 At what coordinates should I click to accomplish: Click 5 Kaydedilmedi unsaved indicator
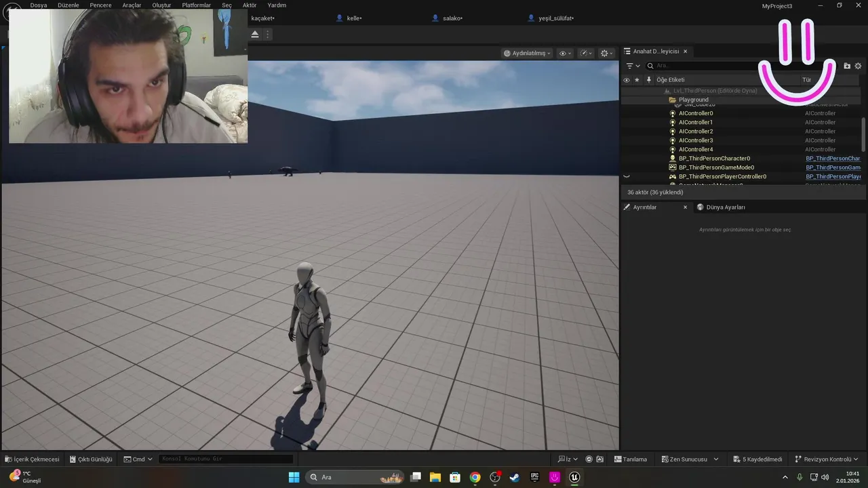(758, 459)
